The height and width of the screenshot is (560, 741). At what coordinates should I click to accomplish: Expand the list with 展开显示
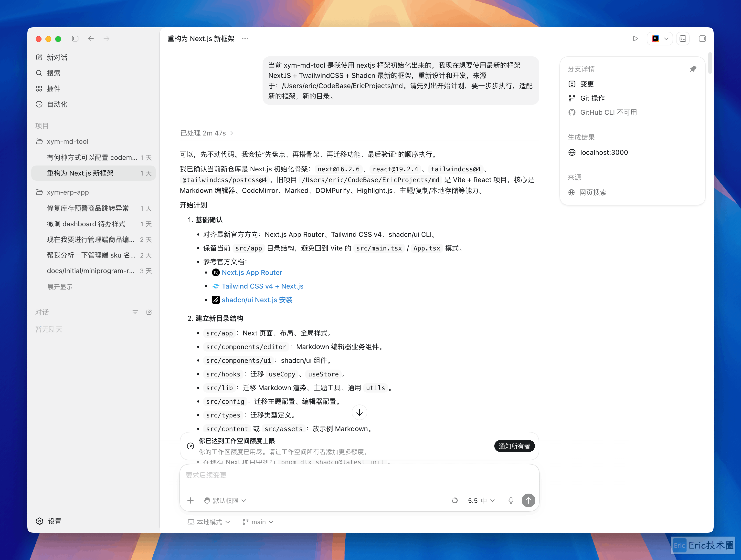[x=60, y=287]
